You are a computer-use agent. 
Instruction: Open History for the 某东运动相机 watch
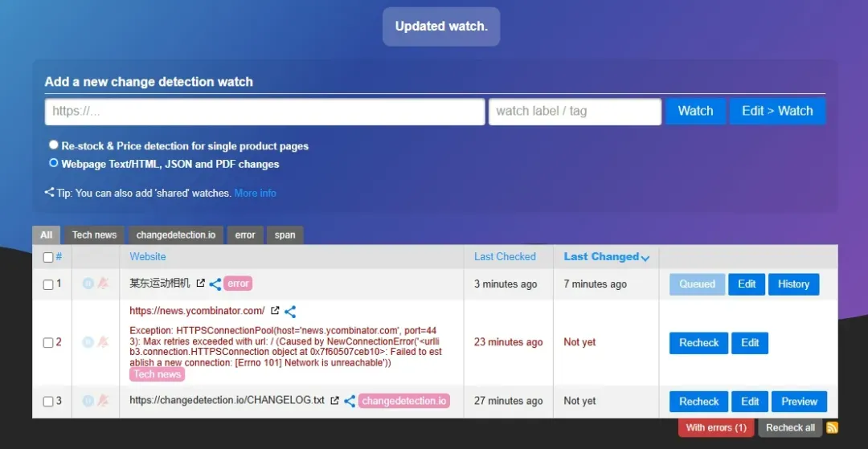click(793, 284)
